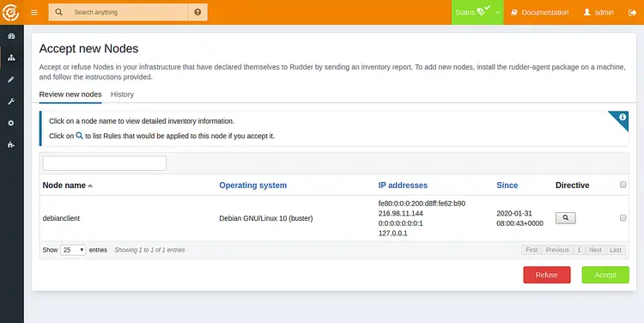Open node management sitemap icon
This screenshot has width=644, height=323.
11,58
